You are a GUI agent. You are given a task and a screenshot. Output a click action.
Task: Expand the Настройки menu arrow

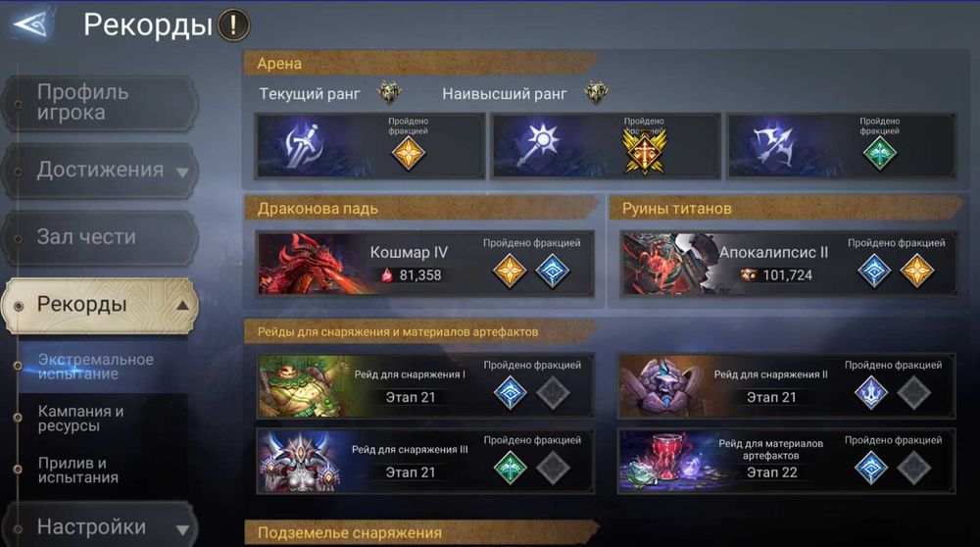tap(182, 529)
